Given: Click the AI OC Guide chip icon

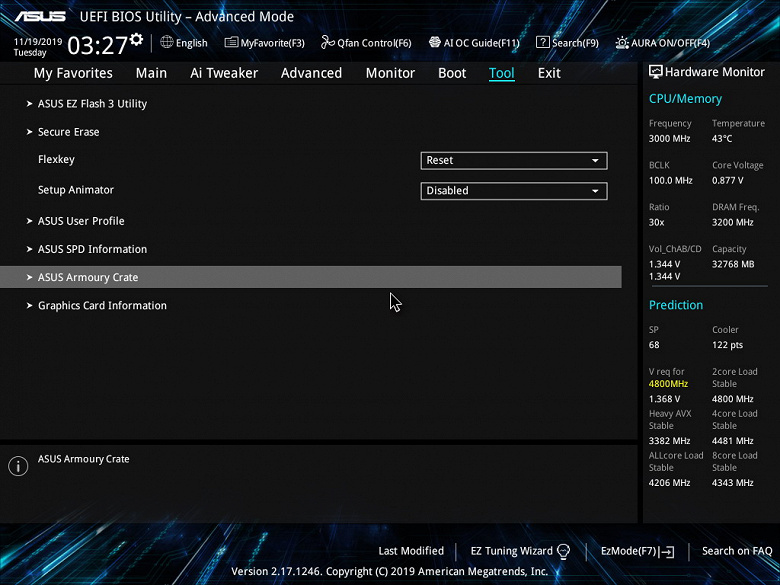Looking at the screenshot, I should pyautogui.click(x=435, y=42).
